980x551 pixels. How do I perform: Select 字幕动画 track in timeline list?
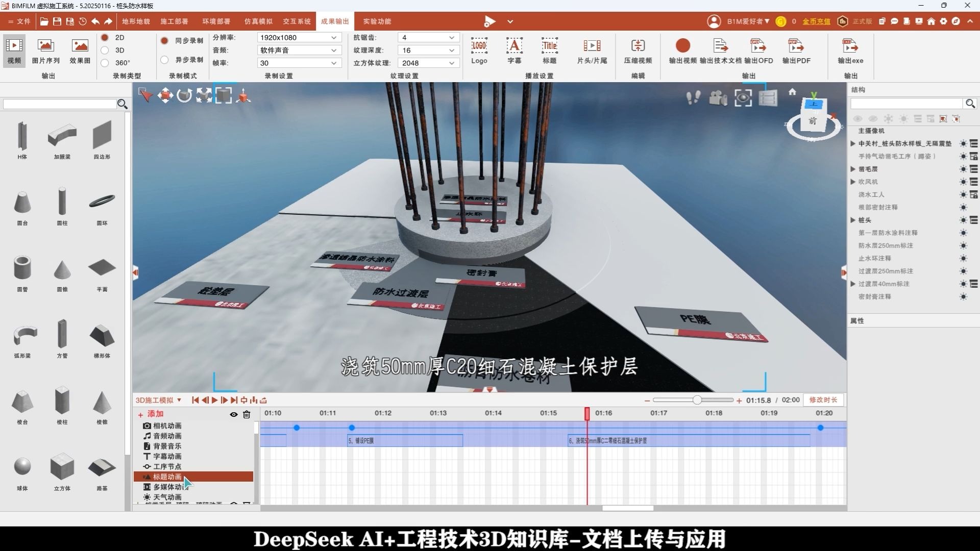pos(167,456)
